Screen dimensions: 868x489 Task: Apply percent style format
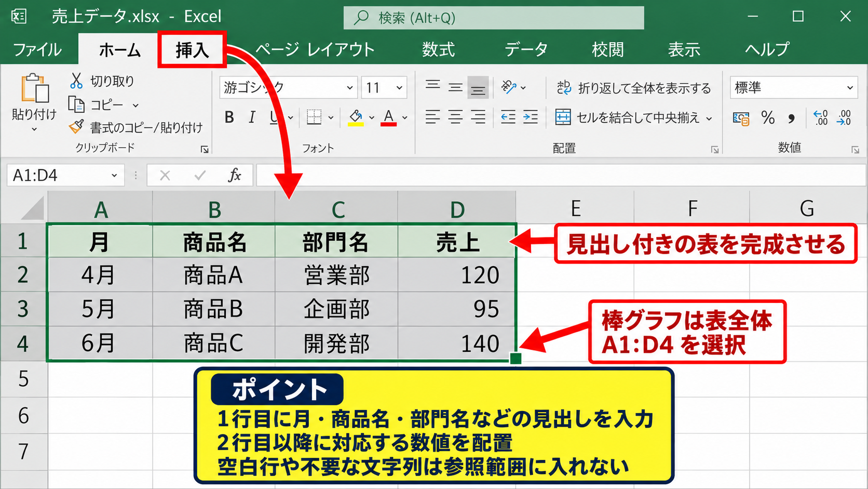pyautogui.click(x=768, y=118)
